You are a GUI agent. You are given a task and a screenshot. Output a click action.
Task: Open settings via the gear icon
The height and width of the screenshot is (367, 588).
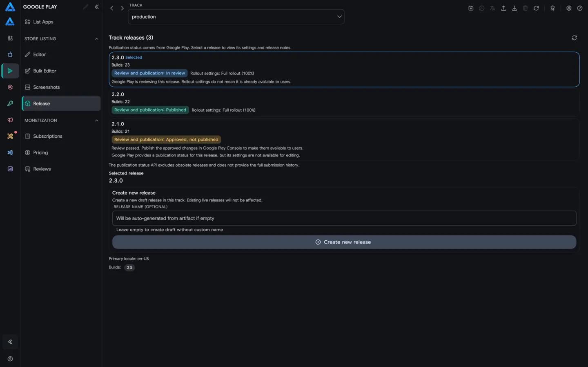(x=569, y=8)
